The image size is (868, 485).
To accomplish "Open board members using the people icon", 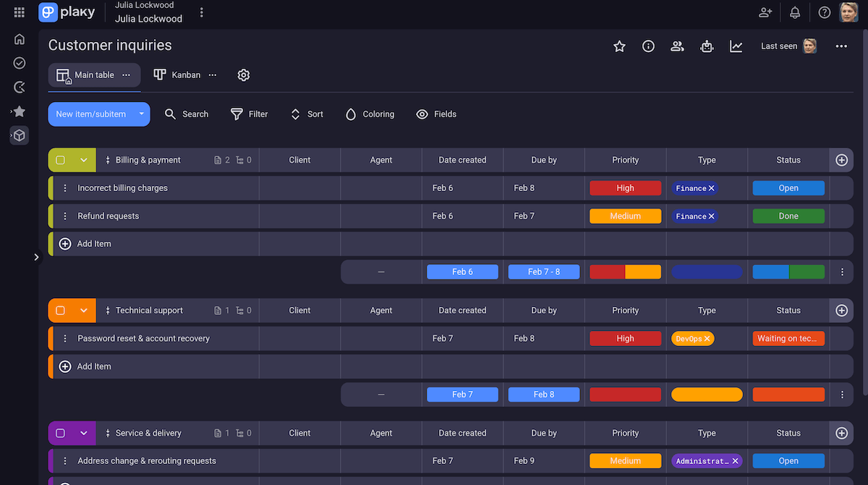I will click(x=677, y=46).
